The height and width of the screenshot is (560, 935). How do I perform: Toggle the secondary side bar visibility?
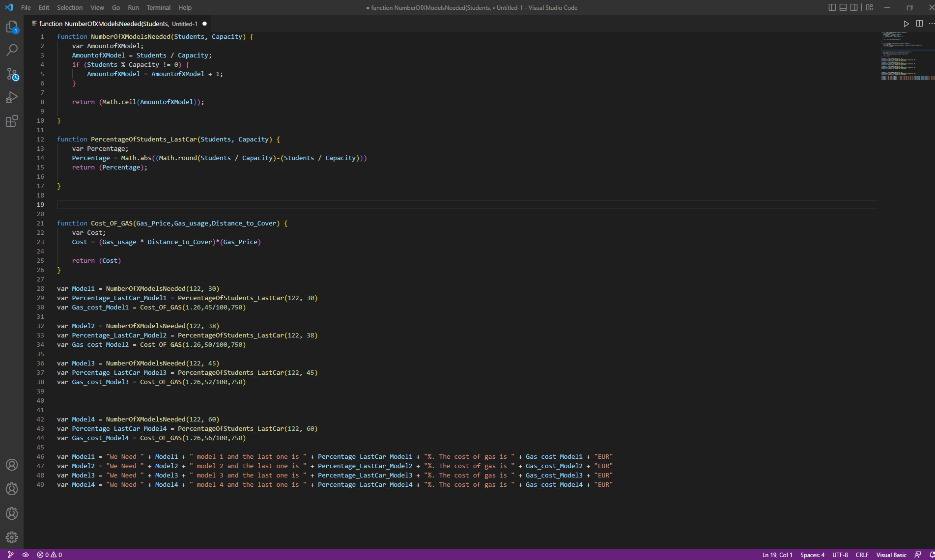(x=854, y=7)
